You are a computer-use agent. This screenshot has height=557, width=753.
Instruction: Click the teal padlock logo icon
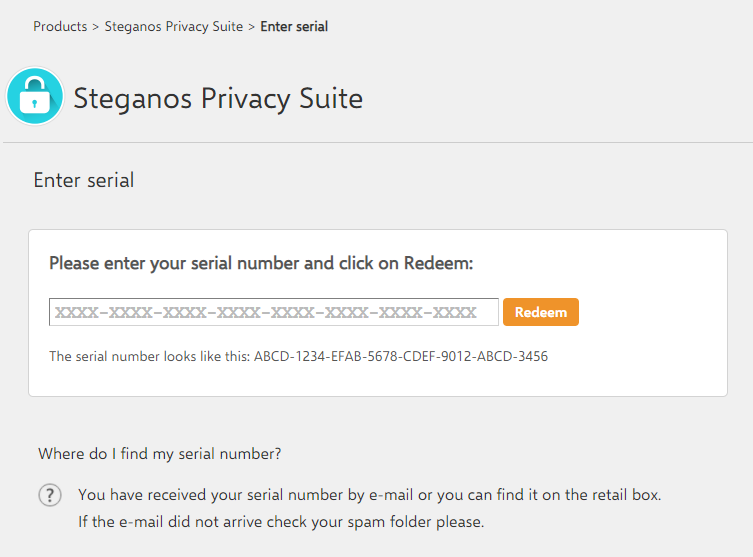pyautogui.click(x=35, y=97)
